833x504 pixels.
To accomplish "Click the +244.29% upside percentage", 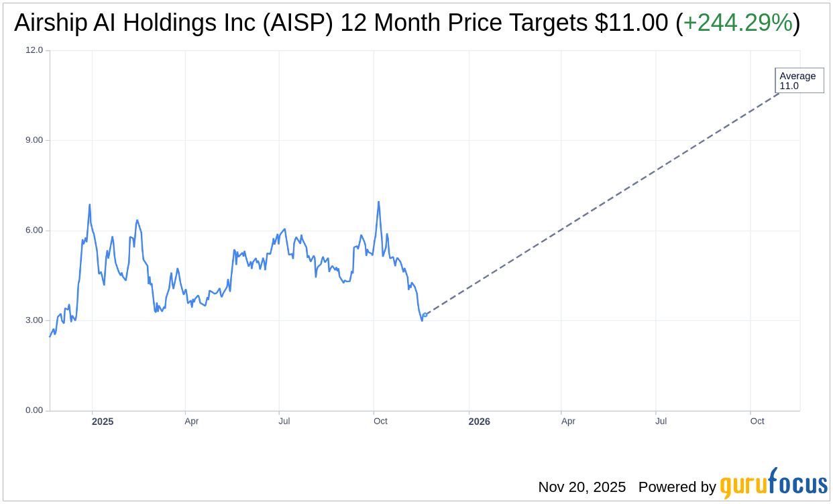I will click(738, 23).
